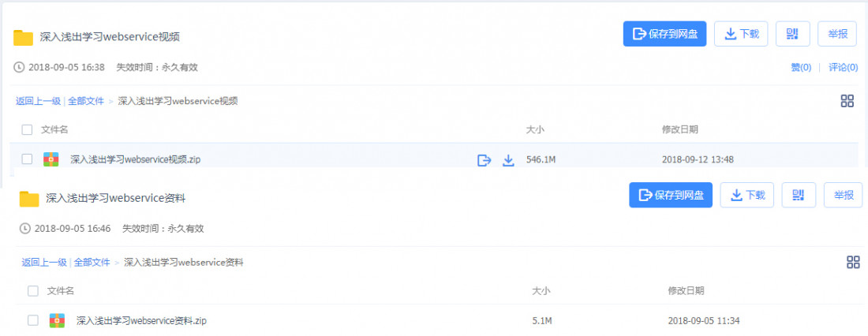The image size is (868, 336).
Task: Click save-to-disk icon on 视频.zip row
Action: pyautogui.click(x=485, y=161)
